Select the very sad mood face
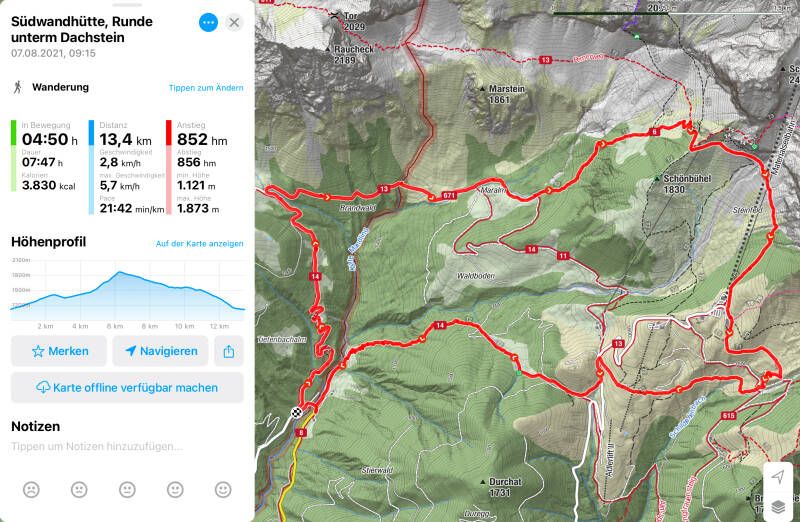Screen dimensions: 800x522 (31, 489)
